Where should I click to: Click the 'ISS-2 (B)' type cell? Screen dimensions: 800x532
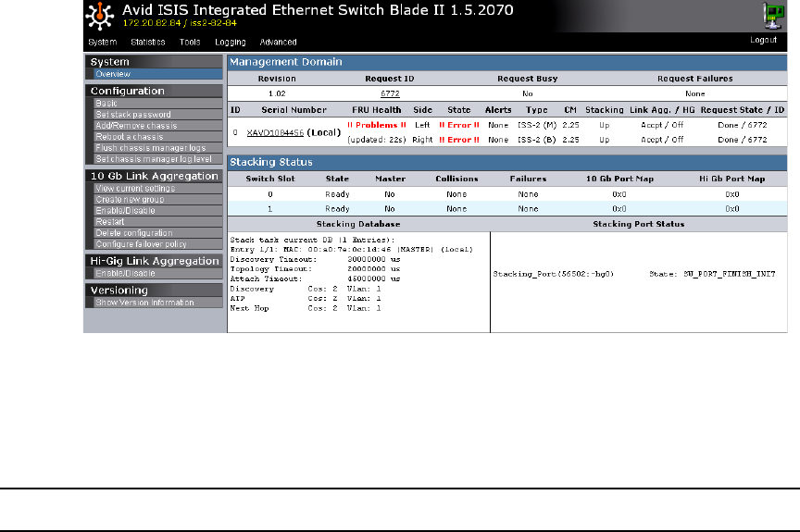coord(537,140)
